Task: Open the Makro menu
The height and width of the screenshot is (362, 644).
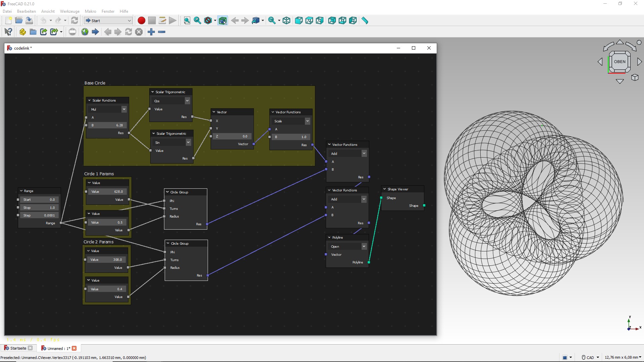Action: pyautogui.click(x=90, y=11)
